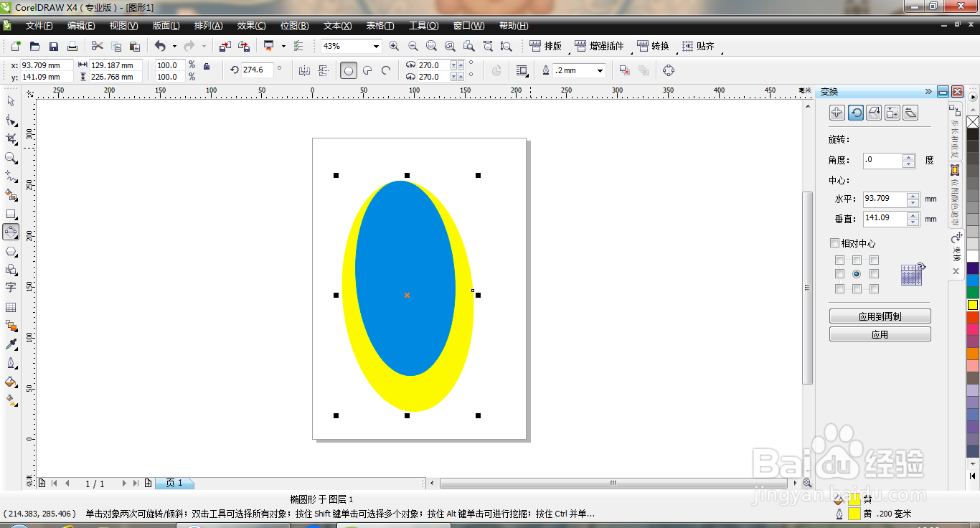Expand the 变换 docker chevron
Screen dimensions: 980x528
(x=928, y=92)
